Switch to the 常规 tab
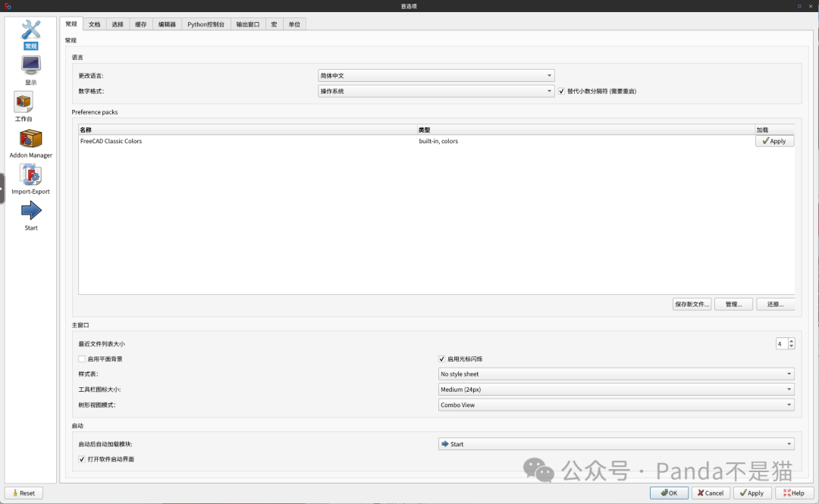The image size is (819, 504). click(x=71, y=24)
